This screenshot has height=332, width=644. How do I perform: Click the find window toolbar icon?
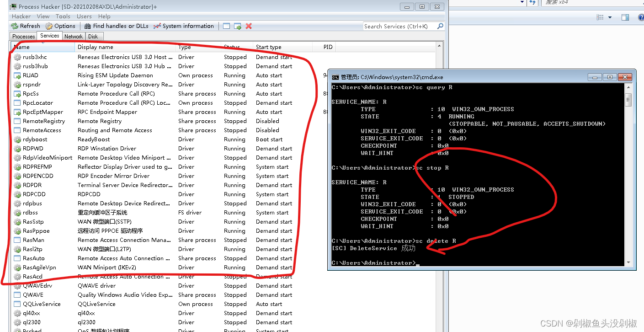click(226, 26)
